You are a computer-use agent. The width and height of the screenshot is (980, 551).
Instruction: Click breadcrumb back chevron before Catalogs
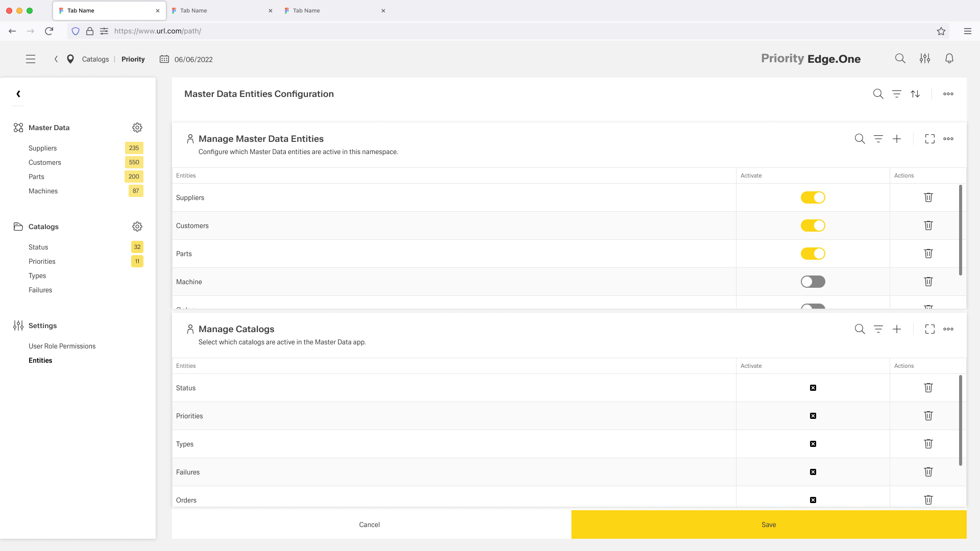coord(56,59)
